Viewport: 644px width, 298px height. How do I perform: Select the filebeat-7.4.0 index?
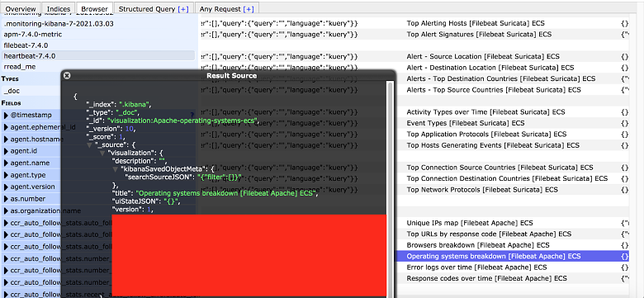[98, 45]
